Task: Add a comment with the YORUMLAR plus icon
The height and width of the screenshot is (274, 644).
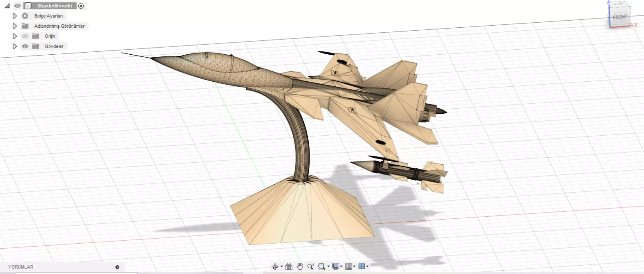Action: pyautogui.click(x=117, y=267)
